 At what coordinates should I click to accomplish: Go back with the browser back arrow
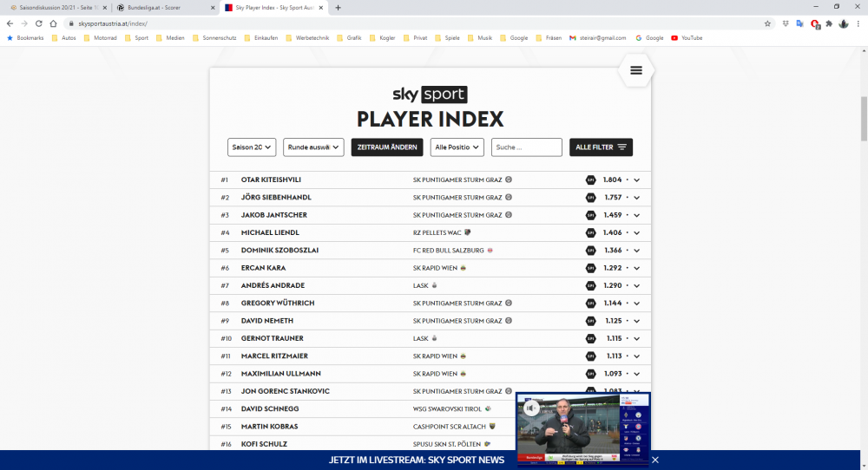point(10,23)
